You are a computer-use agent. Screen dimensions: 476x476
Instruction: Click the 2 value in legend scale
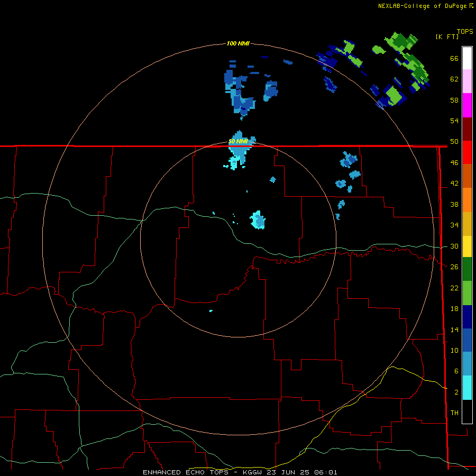pos(456,392)
